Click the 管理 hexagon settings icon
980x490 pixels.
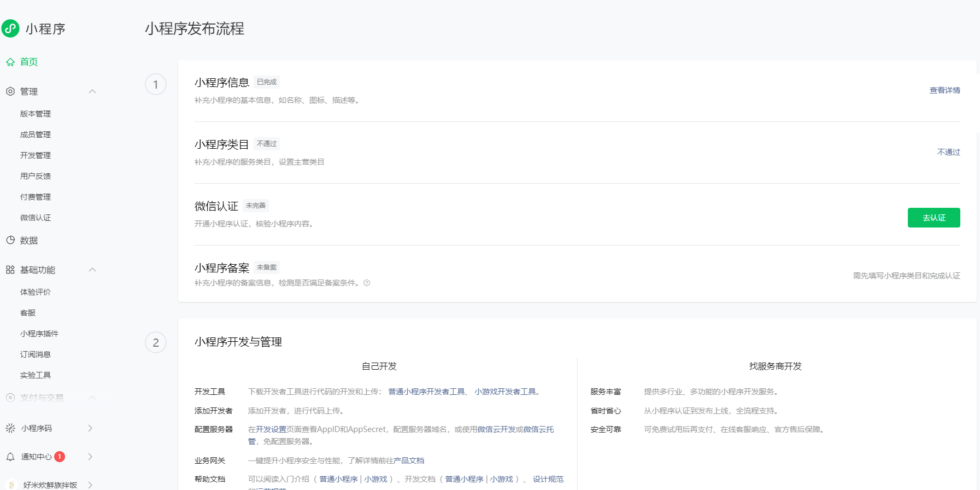click(10, 91)
